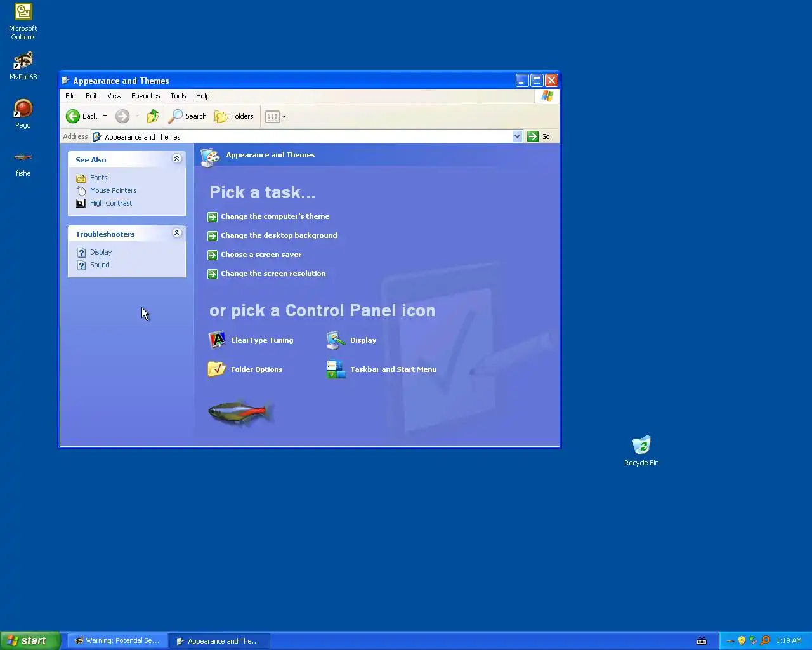The image size is (812, 650).
Task: Collapse the See Also panel
Action: pos(177,159)
